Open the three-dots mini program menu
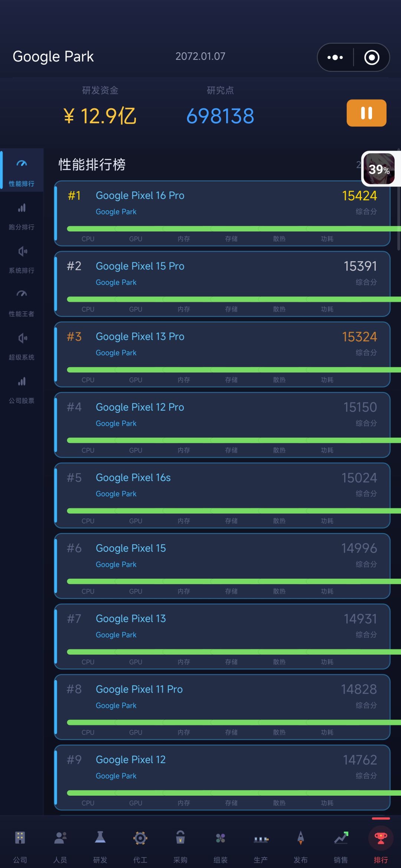Viewport: 401px width, 868px height. [x=335, y=57]
